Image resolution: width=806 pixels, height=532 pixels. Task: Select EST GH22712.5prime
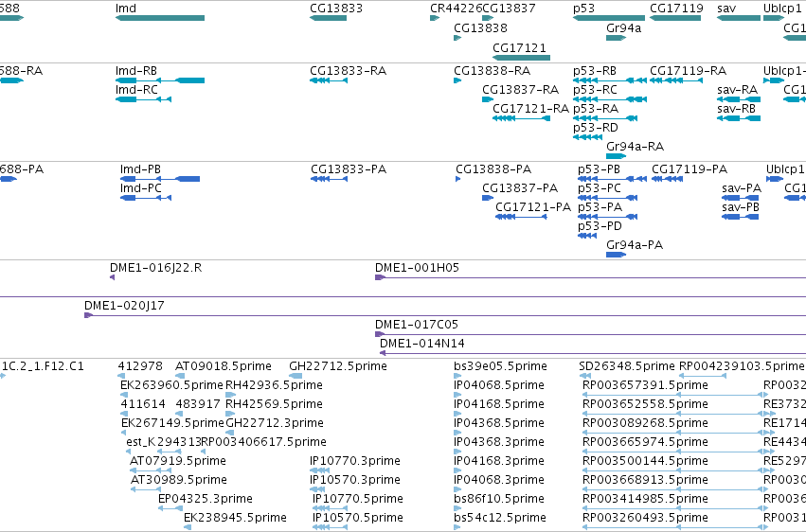pyautogui.click(x=296, y=376)
